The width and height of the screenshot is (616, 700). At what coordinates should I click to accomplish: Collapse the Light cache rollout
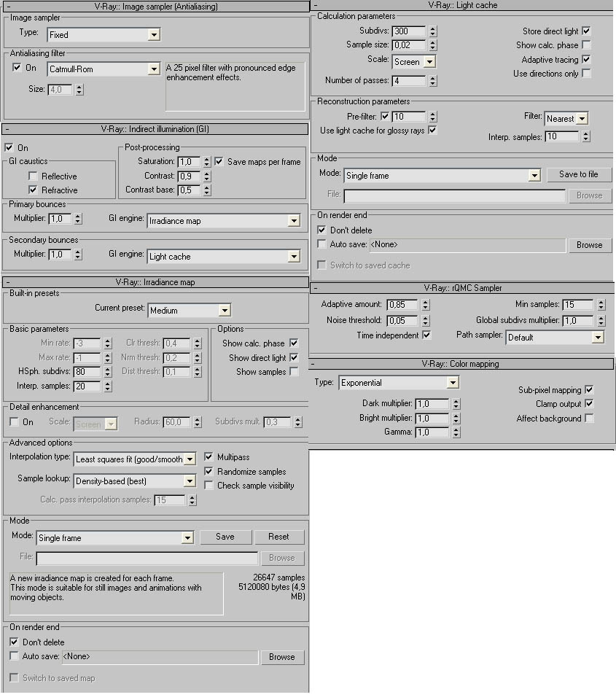462,5
